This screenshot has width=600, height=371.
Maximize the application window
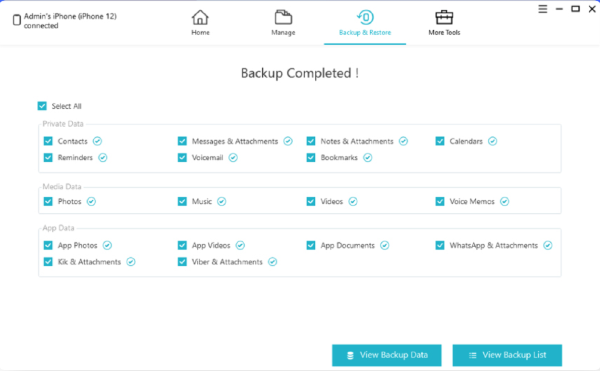pyautogui.click(x=576, y=9)
